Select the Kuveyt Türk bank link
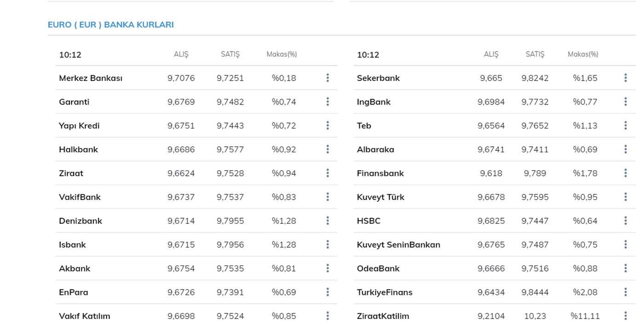The image size is (644, 330). click(380, 197)
